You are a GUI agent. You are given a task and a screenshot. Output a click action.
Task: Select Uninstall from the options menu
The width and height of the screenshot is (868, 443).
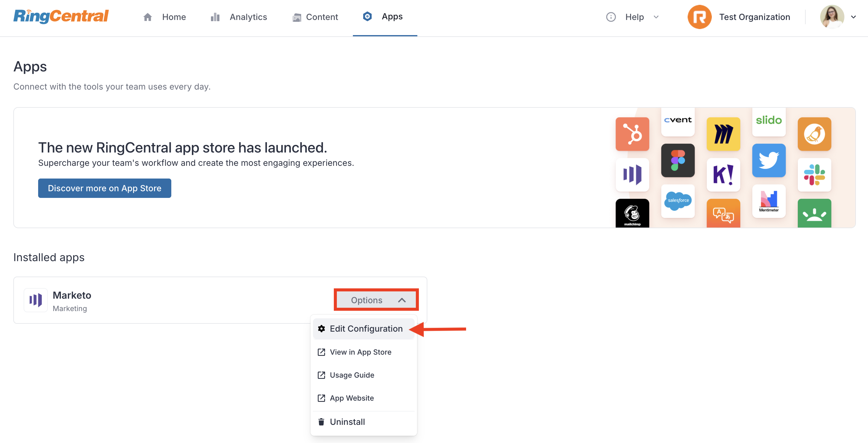(363, 422)
